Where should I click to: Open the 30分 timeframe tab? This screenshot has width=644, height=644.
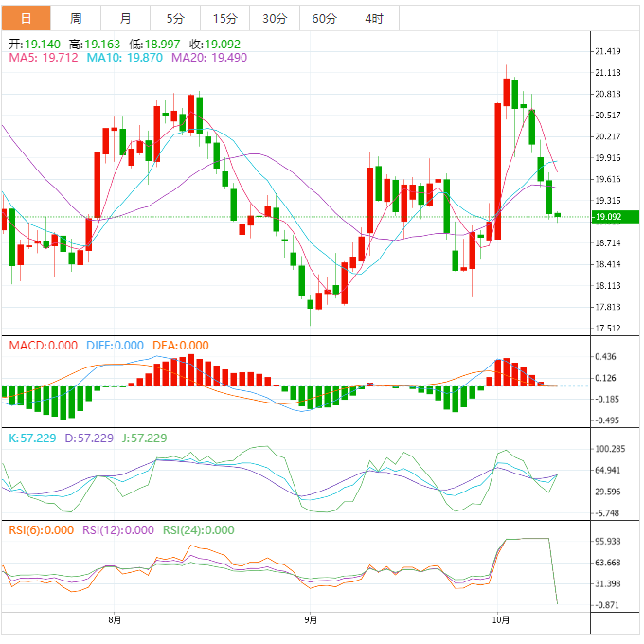tap(275, 19)
